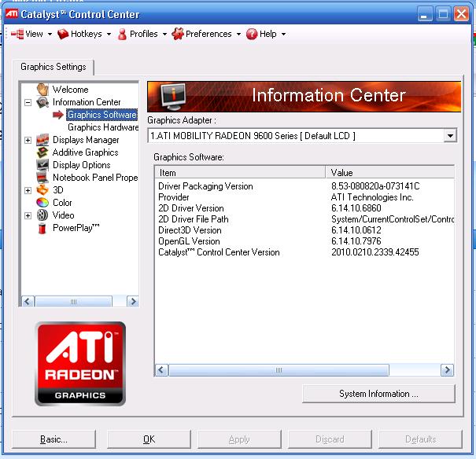Image resolution: width=476 pixels, height=459 pixels.
Task: Click the Value column header
Action: [389, 172]
